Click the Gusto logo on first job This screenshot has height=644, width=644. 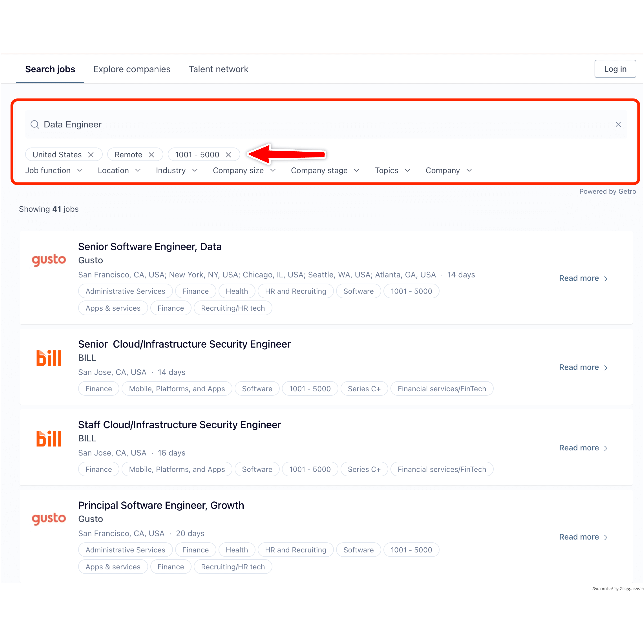[x=49, y=260]
